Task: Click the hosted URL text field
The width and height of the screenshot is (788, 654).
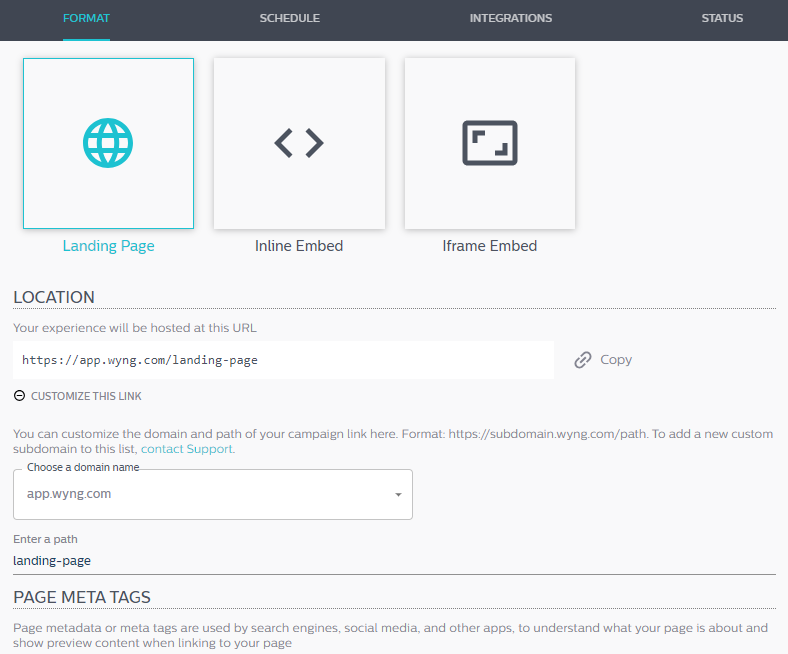Action: tap(283, 360)
